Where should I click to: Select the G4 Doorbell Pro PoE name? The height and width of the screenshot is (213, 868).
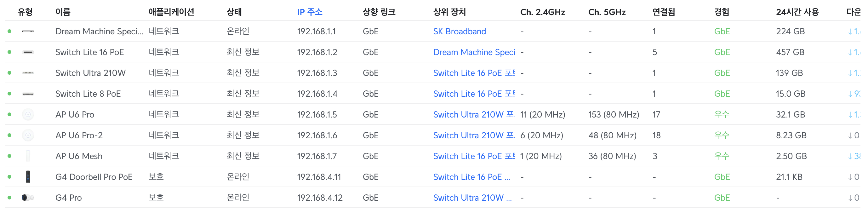(x=94, y=177)
